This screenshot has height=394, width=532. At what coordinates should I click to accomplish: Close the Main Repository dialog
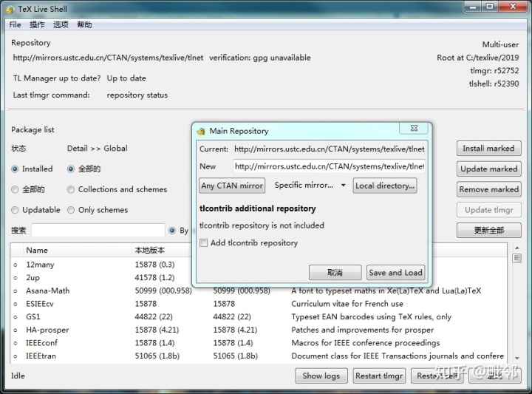click(414, 129)
